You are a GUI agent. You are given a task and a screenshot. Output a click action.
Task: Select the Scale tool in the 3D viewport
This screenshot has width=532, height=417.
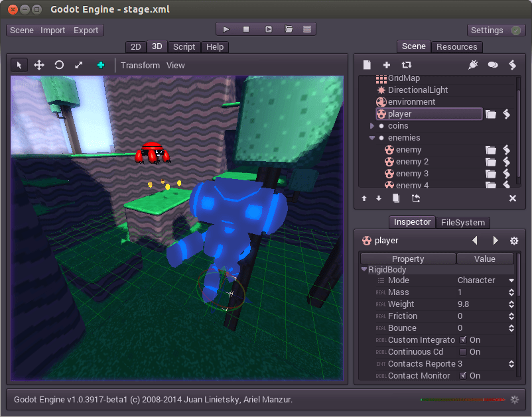click(78, 65)
